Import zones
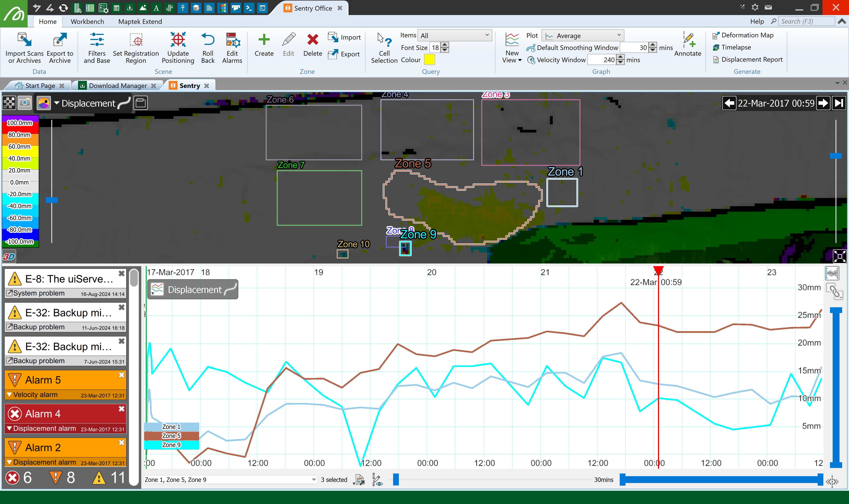Screen dimensions: 849x504 [x=344, y=37]
